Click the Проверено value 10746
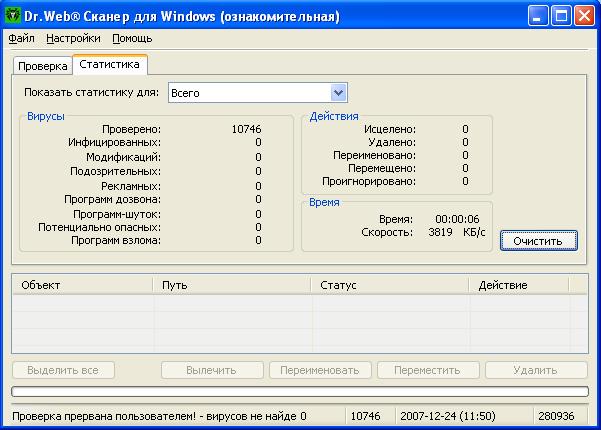The width and height of the screenshot is (601, 430). click(x=246, y=129)
